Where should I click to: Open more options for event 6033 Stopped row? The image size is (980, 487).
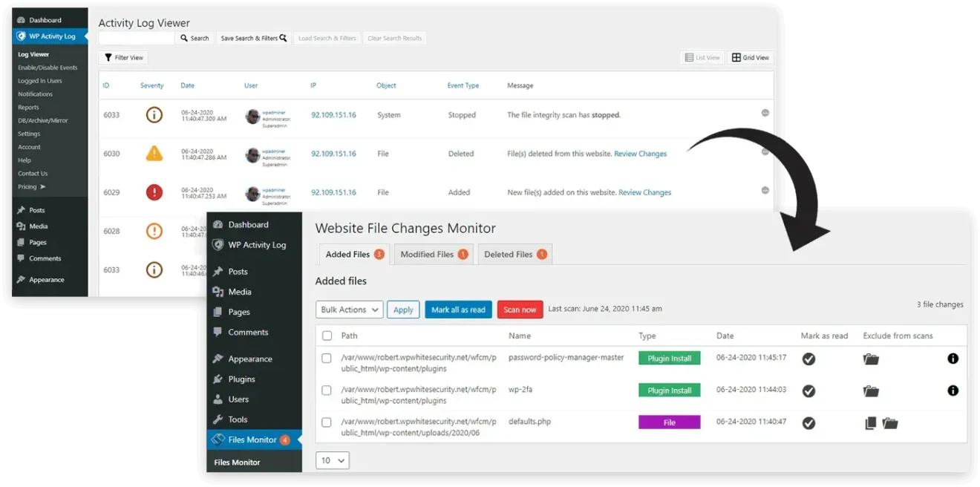765,113
